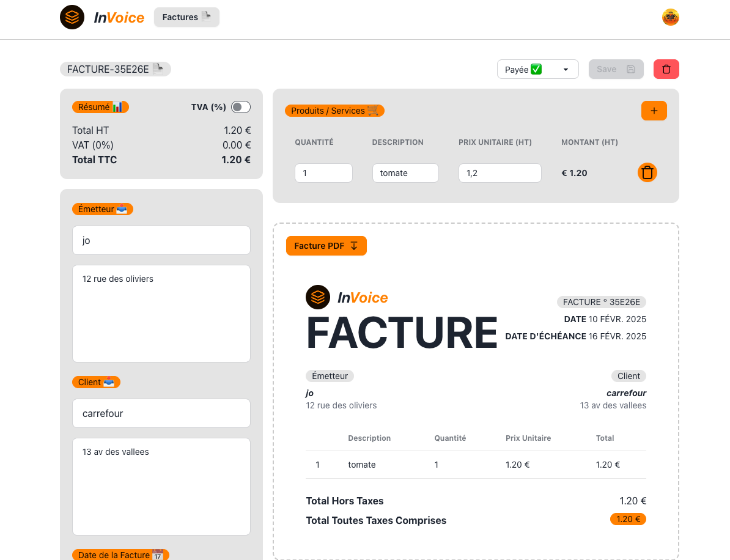Click the unit price field showing 1,2
730x560 pixels.
[x=500, y=173]
